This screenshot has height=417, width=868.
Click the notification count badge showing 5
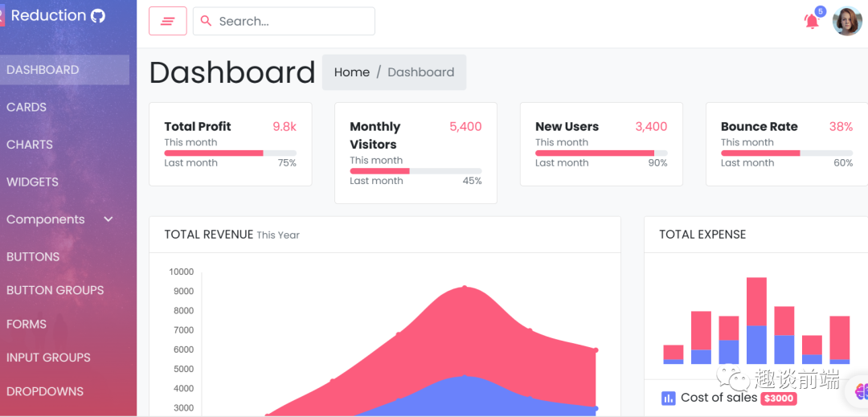pos(821,11)
